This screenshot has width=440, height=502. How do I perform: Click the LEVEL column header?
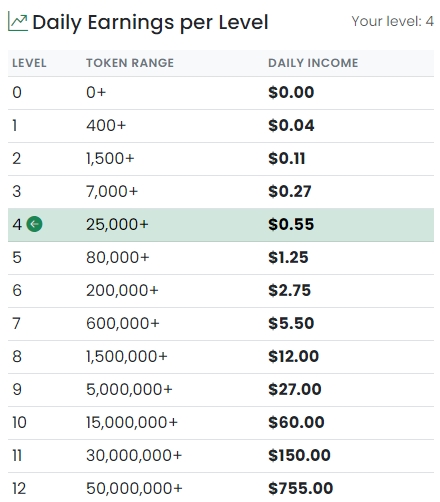point(29,63)
